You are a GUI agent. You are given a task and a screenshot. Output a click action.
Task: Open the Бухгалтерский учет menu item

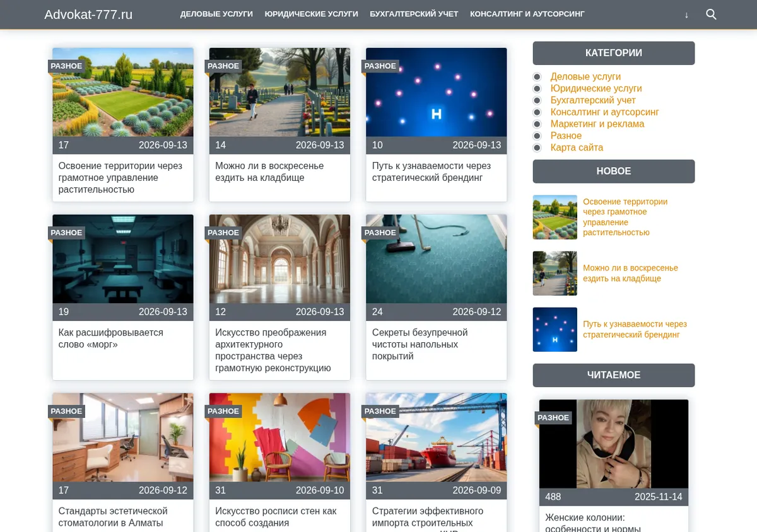(x=414, y=14)
